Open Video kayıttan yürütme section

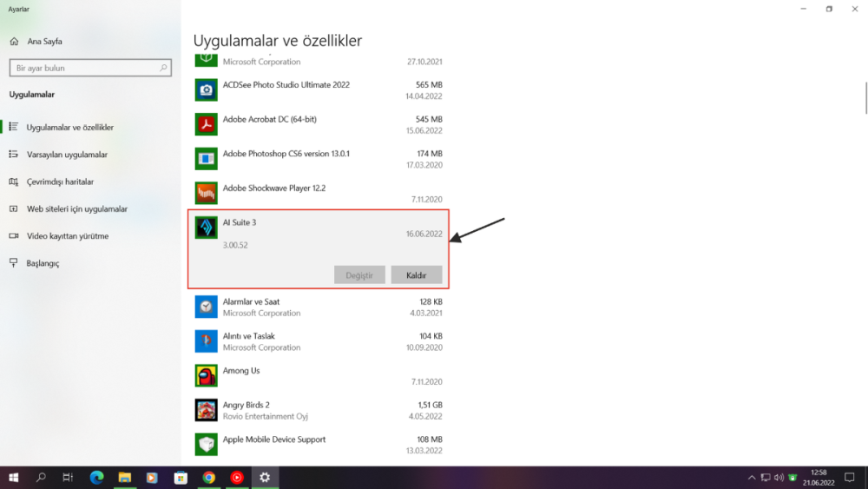pos(90,236)
